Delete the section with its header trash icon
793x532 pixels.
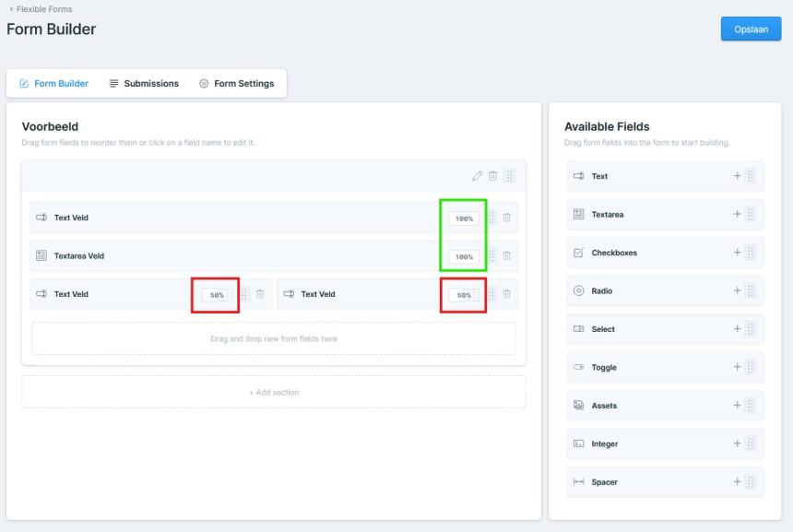492,176
